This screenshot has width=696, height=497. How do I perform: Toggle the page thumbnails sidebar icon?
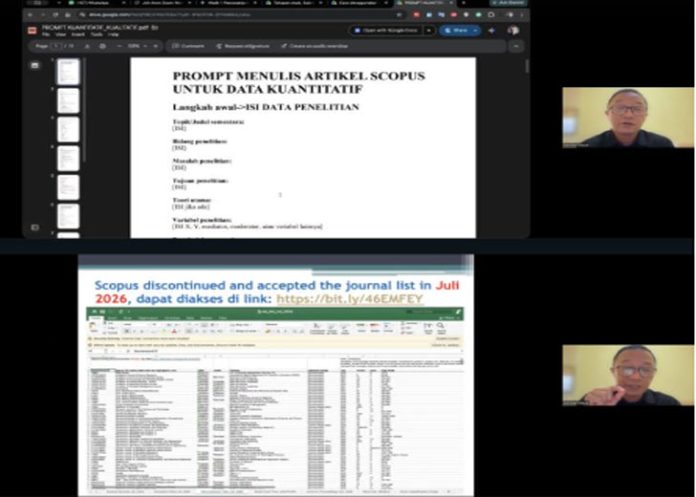(x=35, y=66)
